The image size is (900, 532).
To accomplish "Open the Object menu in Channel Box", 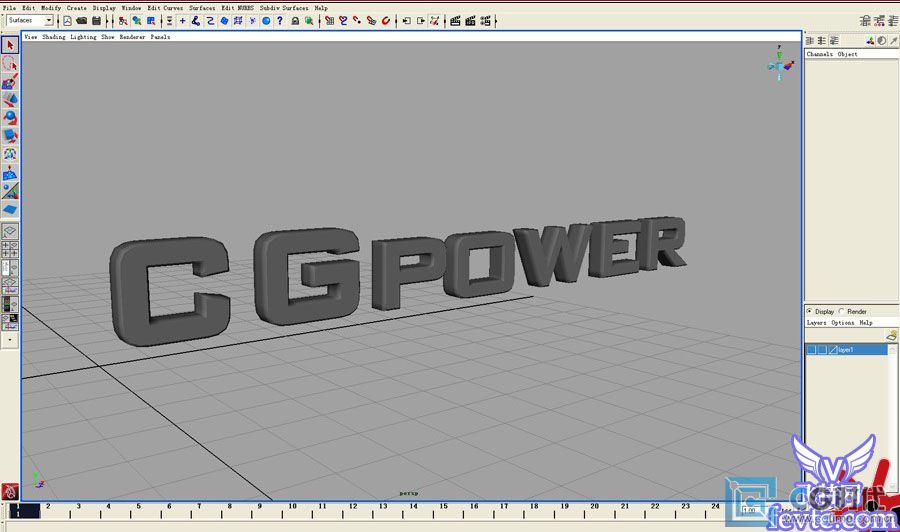I will [847, 54].
